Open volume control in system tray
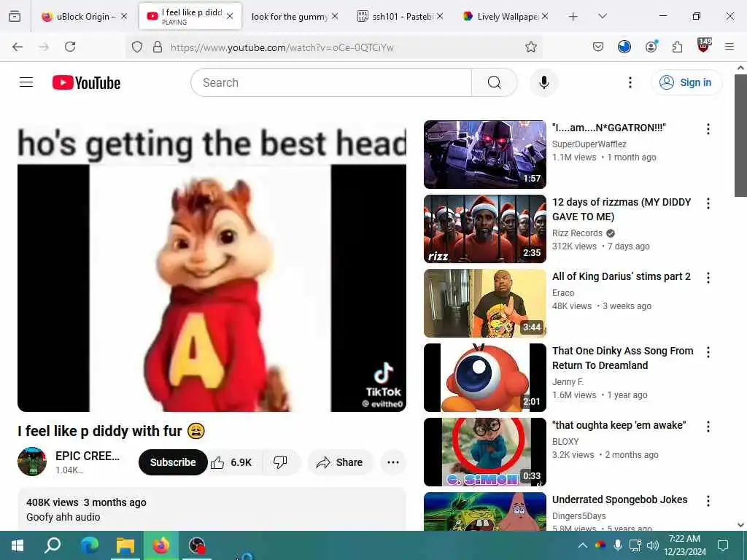Image resolution: width=747 pixels, height=560 pixels. point(652,545)
